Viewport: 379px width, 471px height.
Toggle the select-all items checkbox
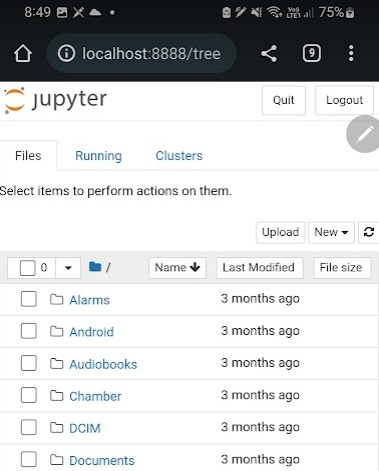[27, 268]
